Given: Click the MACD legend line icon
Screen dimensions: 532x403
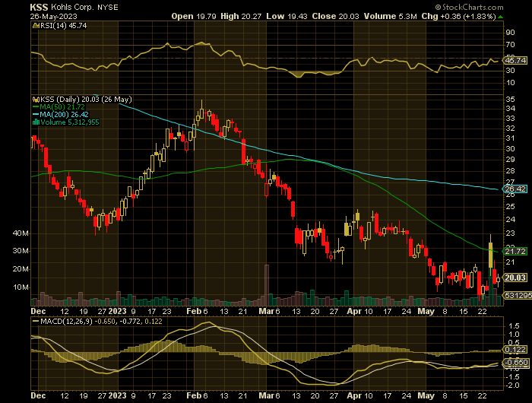Looking at the screenshot, I should (x=36, y=321).
